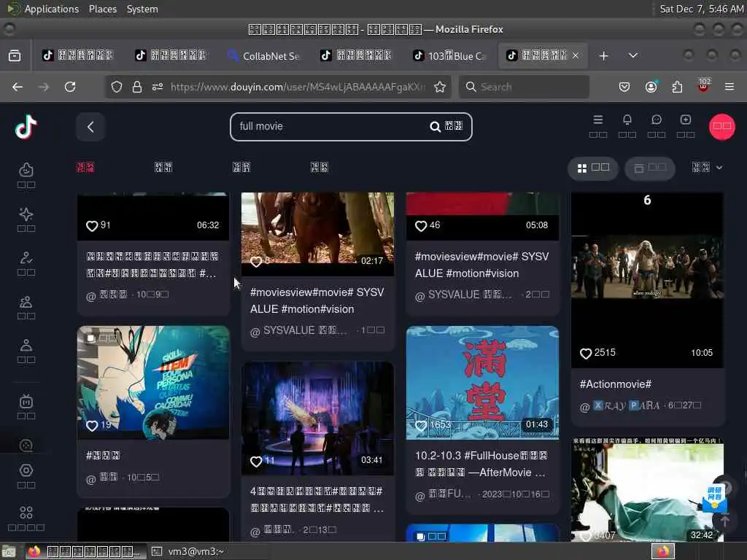Click the scroll-to-top arrow button
The image size is (747, 560).
click(724, 521)
